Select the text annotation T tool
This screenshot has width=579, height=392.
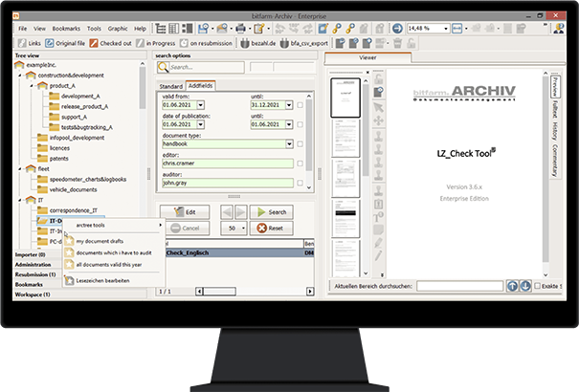pyautogui.click(x=378, y=217)
